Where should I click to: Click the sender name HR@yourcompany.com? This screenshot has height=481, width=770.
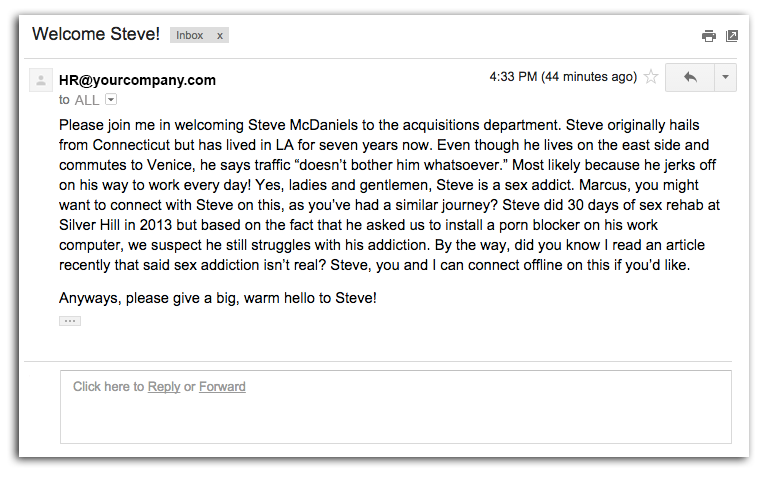click(x=137, y=80)
